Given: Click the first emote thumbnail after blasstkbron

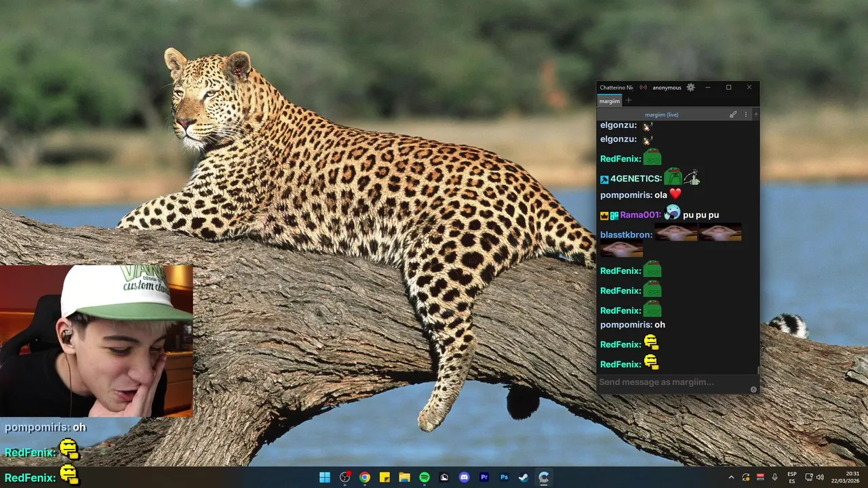Looking at the screenshot, I should click(675, 232).
